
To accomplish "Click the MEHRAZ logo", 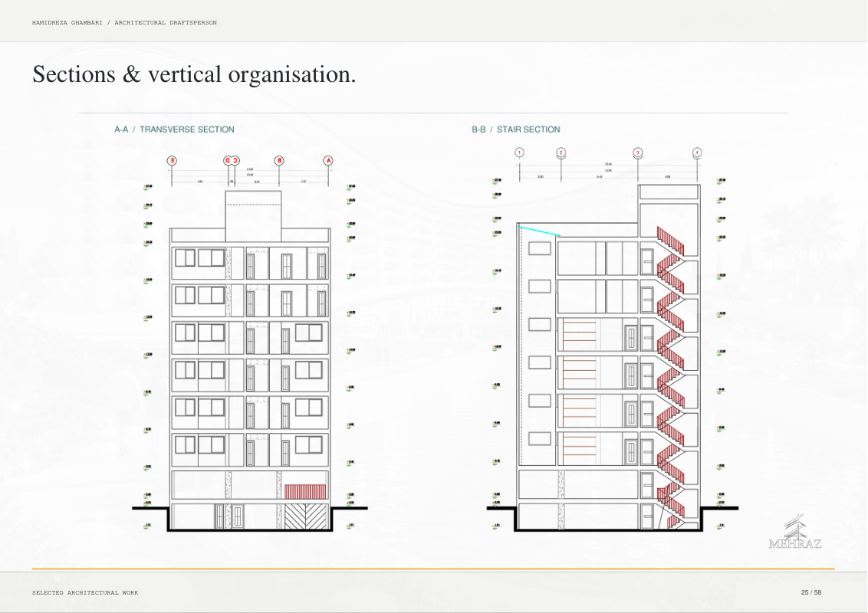I will pyautogui.click(x=795, y=531).
